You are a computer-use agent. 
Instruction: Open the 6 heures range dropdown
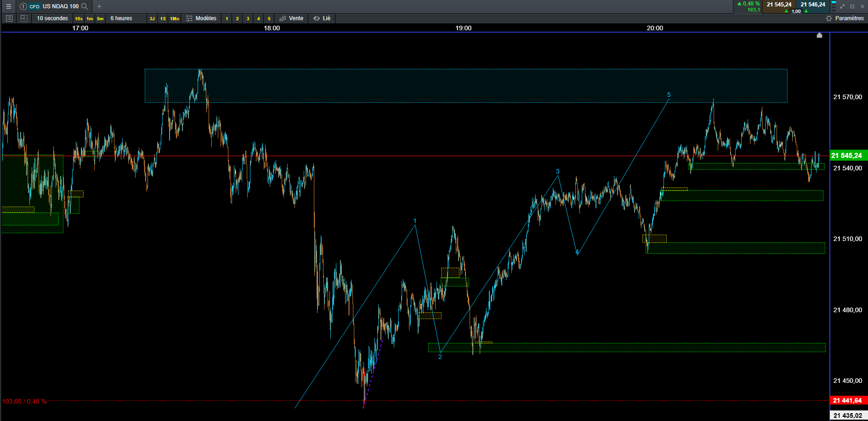pos(121,18)
